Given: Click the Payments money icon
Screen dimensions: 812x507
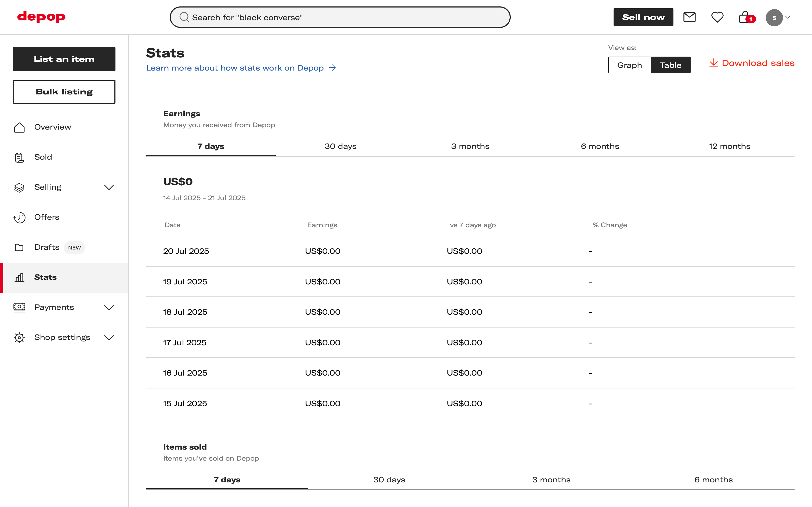Looking at the screenshot, I should [19, 307].
